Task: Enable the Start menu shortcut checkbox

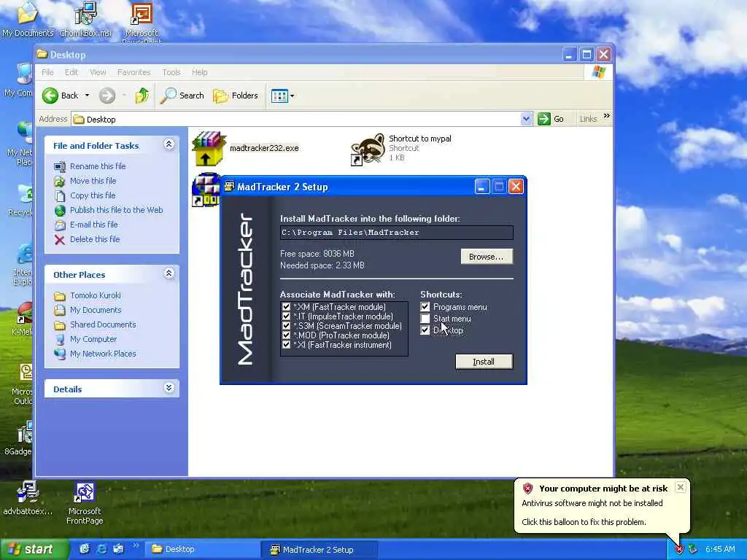Action: (425, 319)
